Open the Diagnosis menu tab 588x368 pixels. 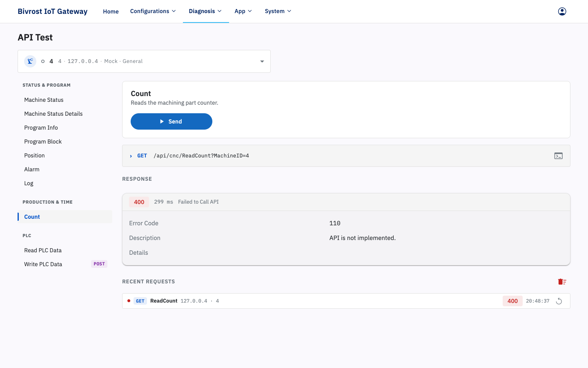click(205, 11)
